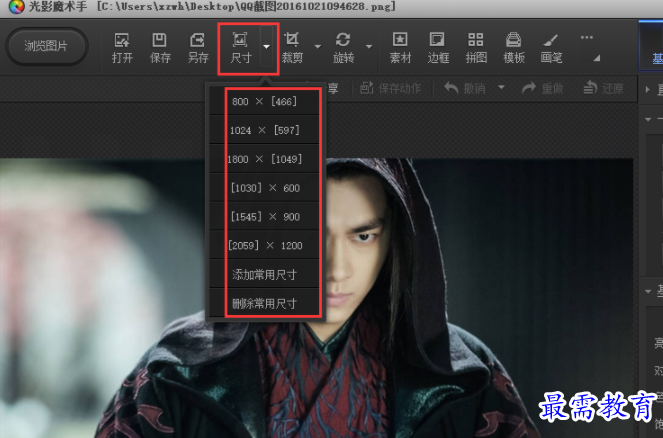Choose size preset [1545] × 900

(x=264, y=216)
